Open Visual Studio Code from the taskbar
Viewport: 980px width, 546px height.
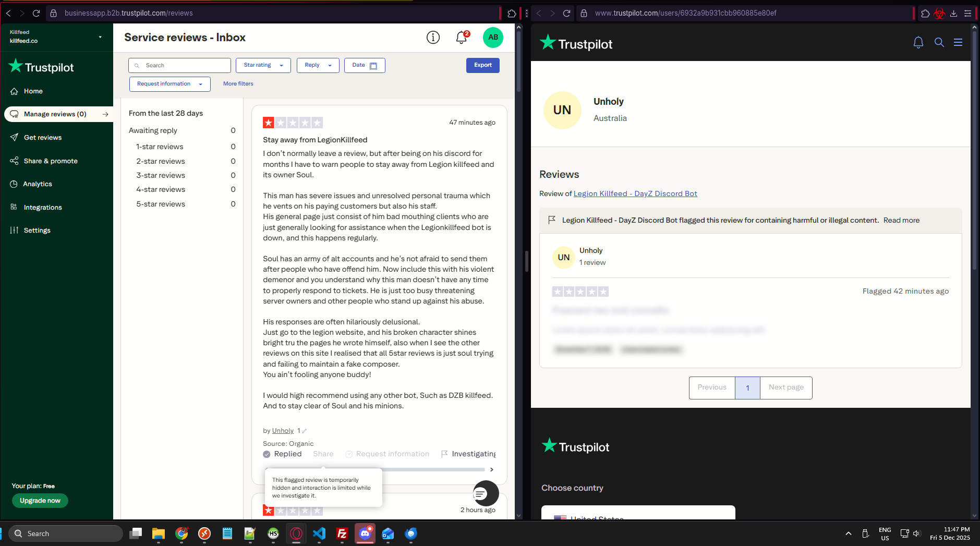[x=319, y=533]
